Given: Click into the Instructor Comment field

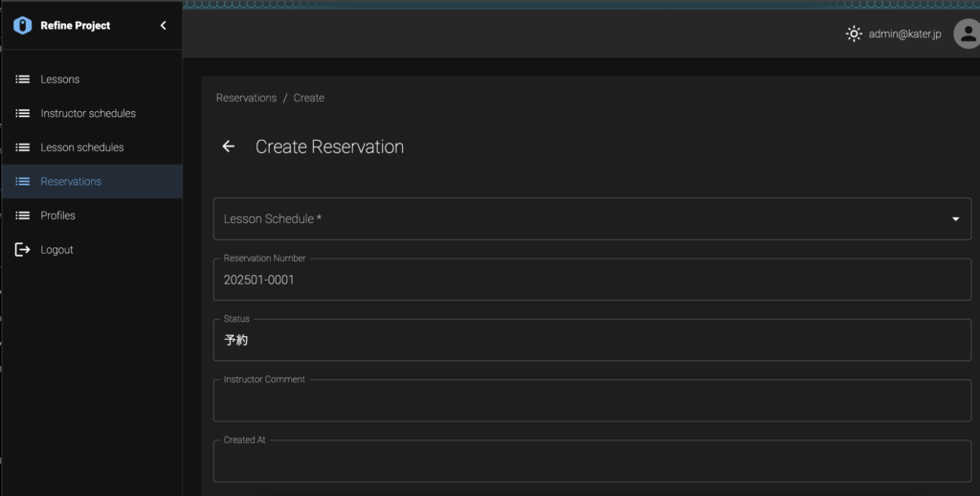Looking at the screenshot, I should 591,400.
